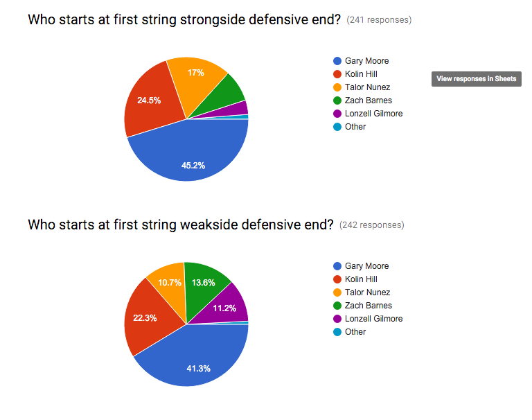Screen dimensions: 532x420
Task: Select the 17% orange slice in strongside pie
Action: pyautogui.click(x=195, y=76)
